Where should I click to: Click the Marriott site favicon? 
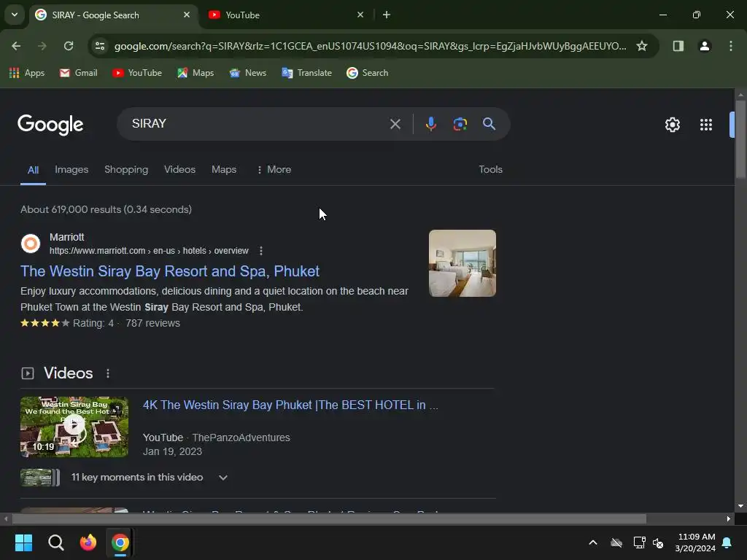[x=31, y=244]
